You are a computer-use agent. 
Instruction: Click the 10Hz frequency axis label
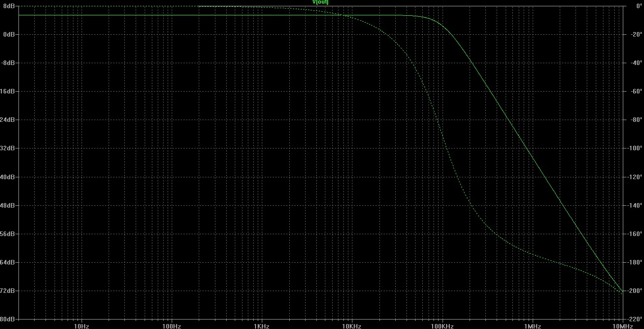pos(81,326)
